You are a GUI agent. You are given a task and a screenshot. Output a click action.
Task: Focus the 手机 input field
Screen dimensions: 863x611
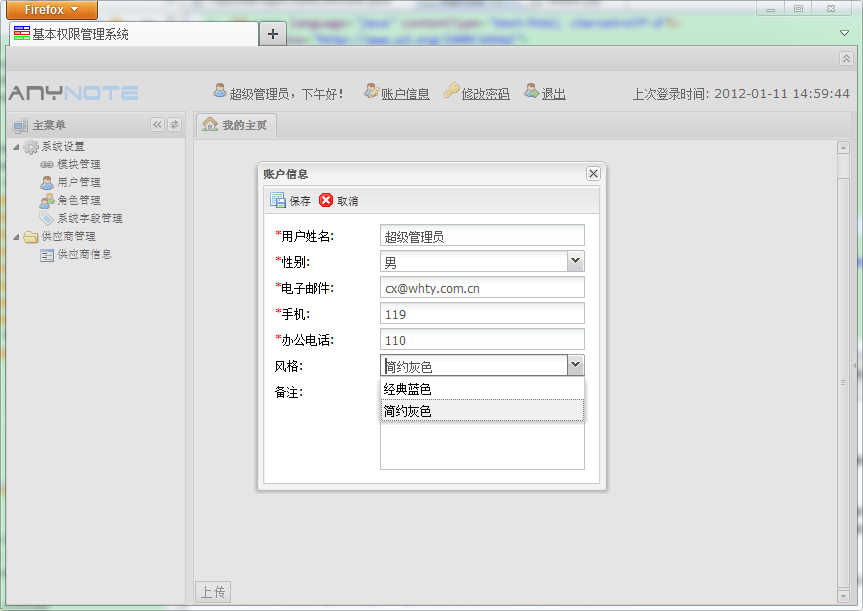pyautogui.click(x=482, y=314)
